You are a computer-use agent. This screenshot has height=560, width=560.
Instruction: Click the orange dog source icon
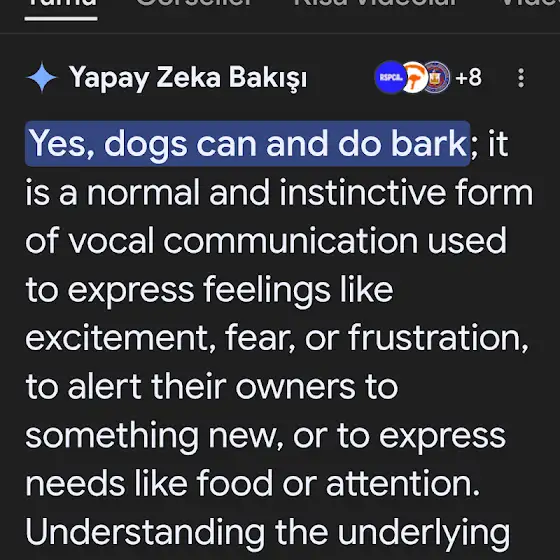pos(414,77)
